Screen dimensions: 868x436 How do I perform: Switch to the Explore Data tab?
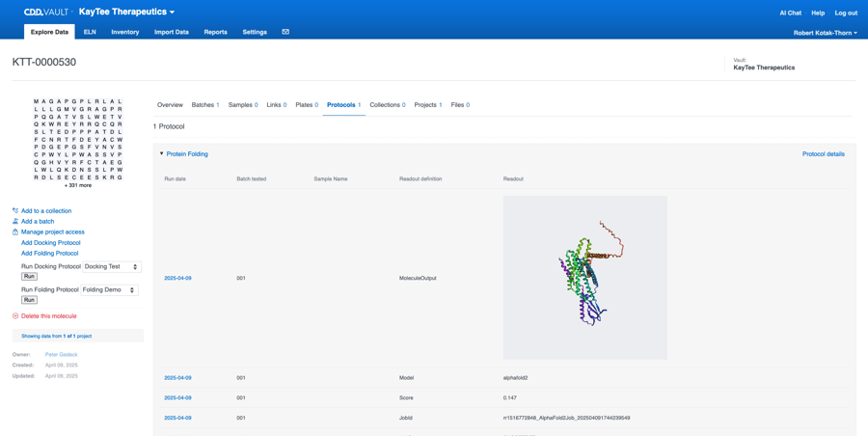click(x=50, y=32)
